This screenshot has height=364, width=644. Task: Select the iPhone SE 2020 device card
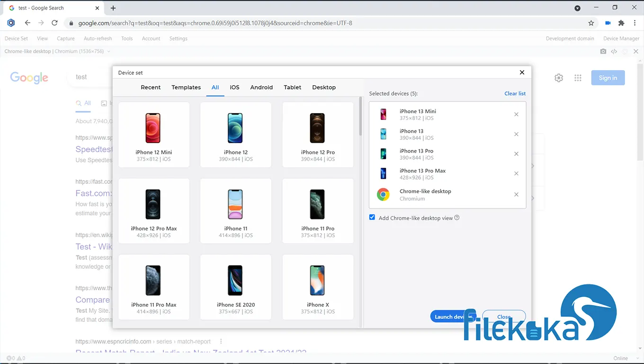(x=236, y=287)
